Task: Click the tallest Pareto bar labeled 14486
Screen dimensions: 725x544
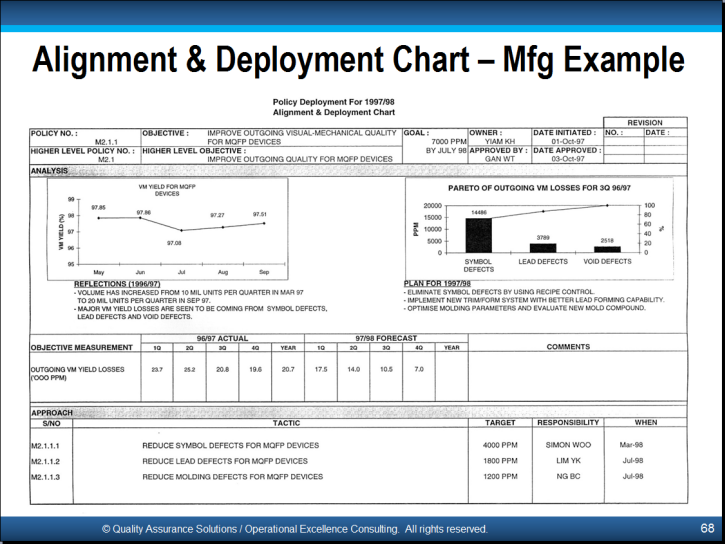Action: point(479,235)
